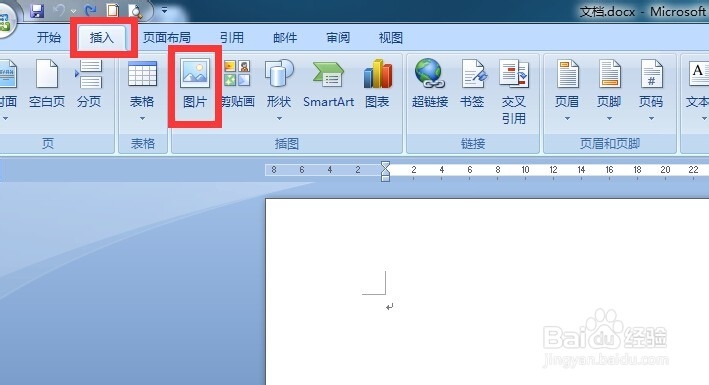
Task: Insert a chart with 图表
Action: tap(378, 84)
